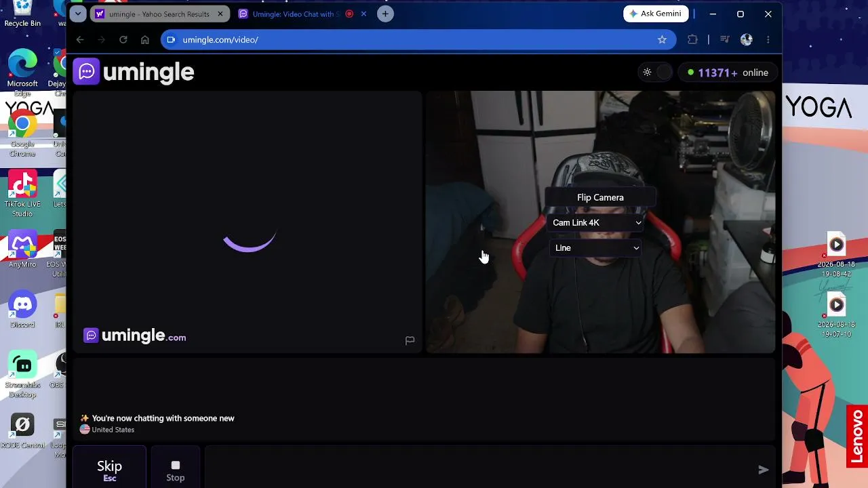This screenshot has width=868, height=488.
Task: Switch to the Yahoo Search Results tab
Action: click(159, 14)
